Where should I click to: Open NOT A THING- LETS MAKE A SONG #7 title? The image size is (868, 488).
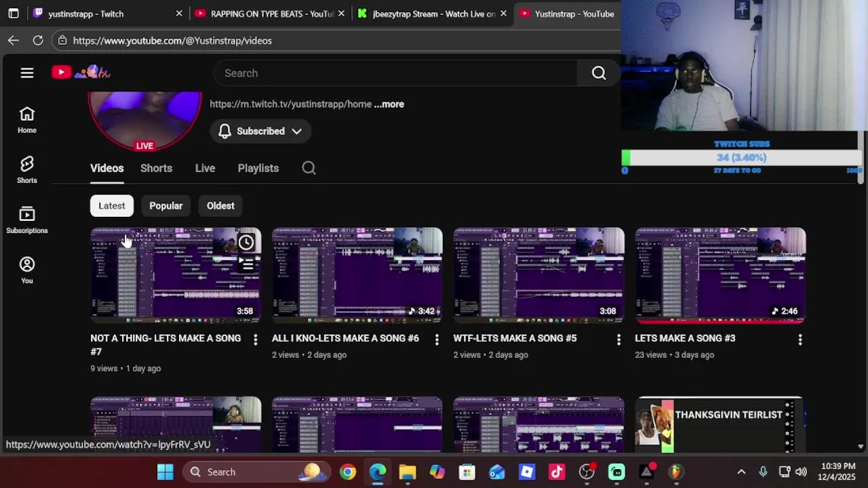pos(165,345)
